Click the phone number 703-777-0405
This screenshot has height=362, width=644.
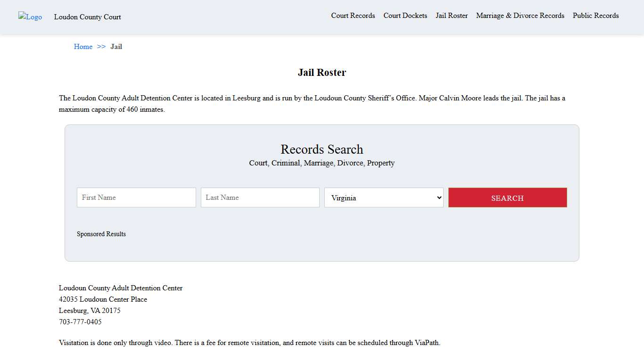point(80,322)
